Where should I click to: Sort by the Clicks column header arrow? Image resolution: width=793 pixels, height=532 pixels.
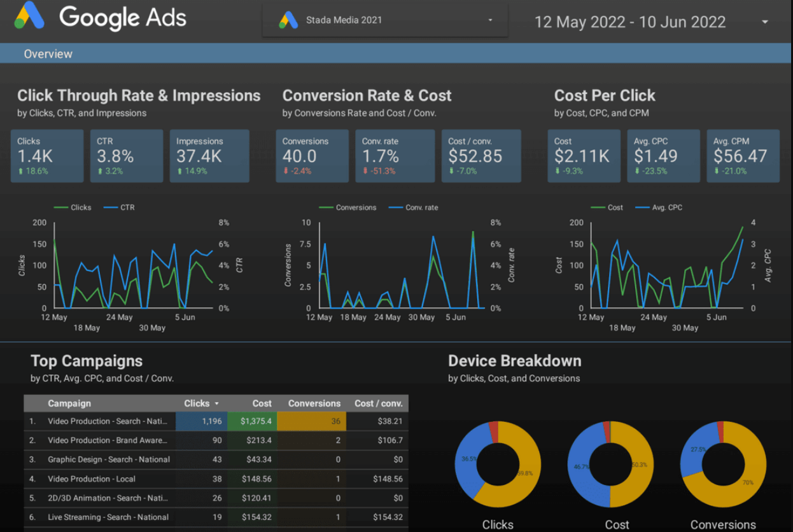216,403
